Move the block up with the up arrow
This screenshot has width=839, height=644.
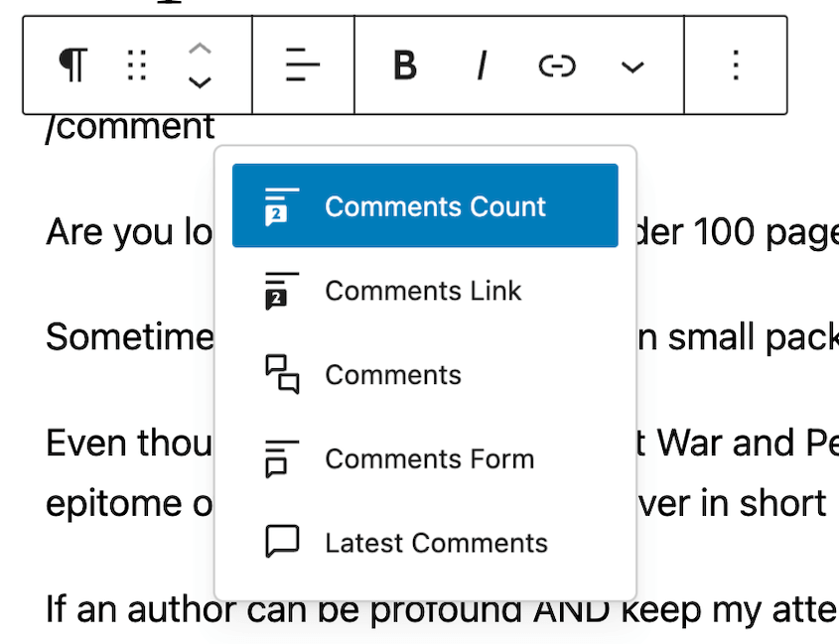[x=201, y=48]
